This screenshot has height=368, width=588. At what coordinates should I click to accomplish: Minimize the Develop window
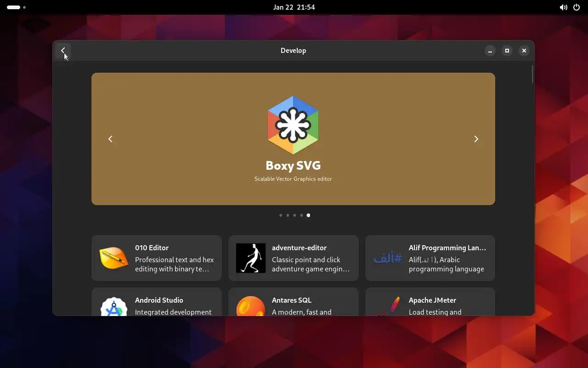490,51
